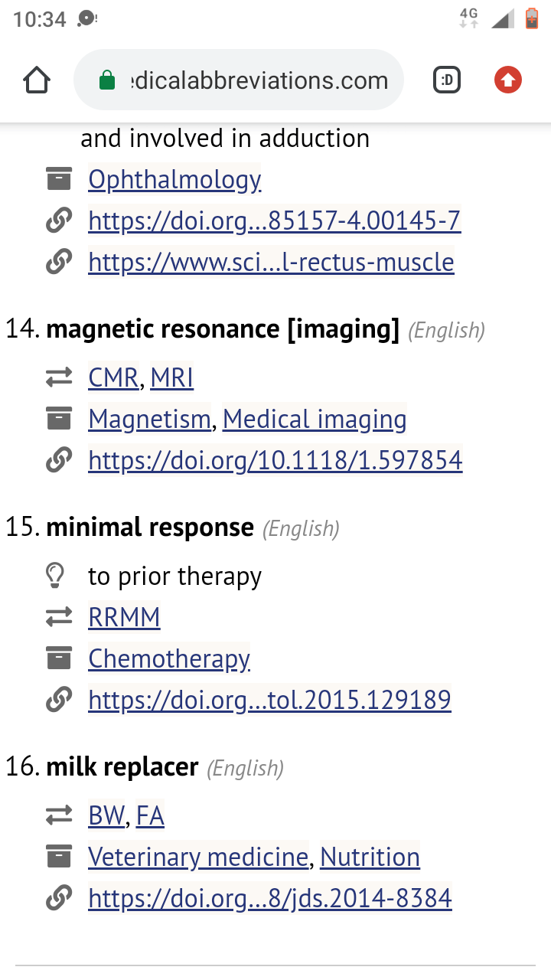The width and height of the screenshot is (551, 980).
Task: Open the tab switcher icon
Action: point(447,80)
